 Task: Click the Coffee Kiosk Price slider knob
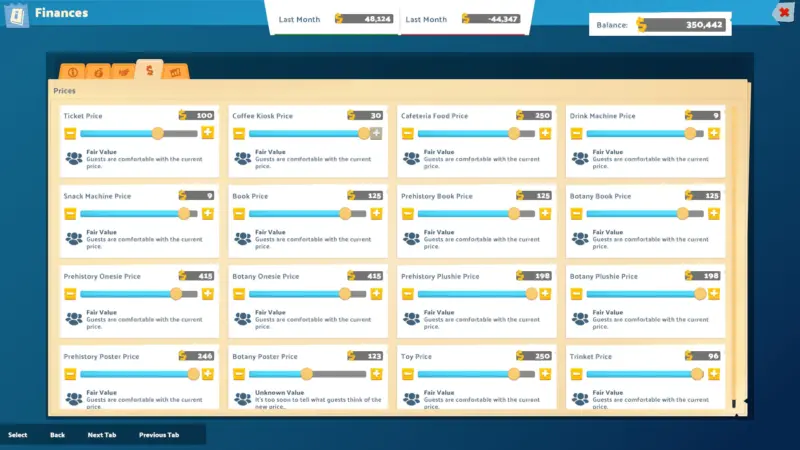click(364, 133)
